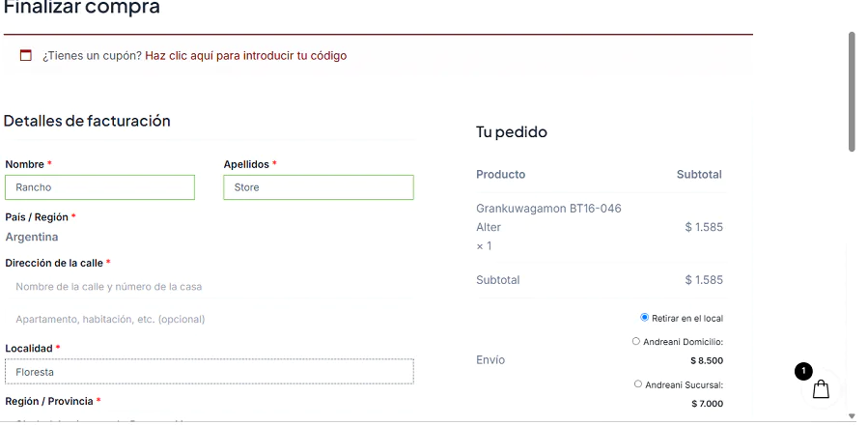Focus the street address input field
Screen dimensions: 868x425
pyautogui.click(x=210, y=287)
